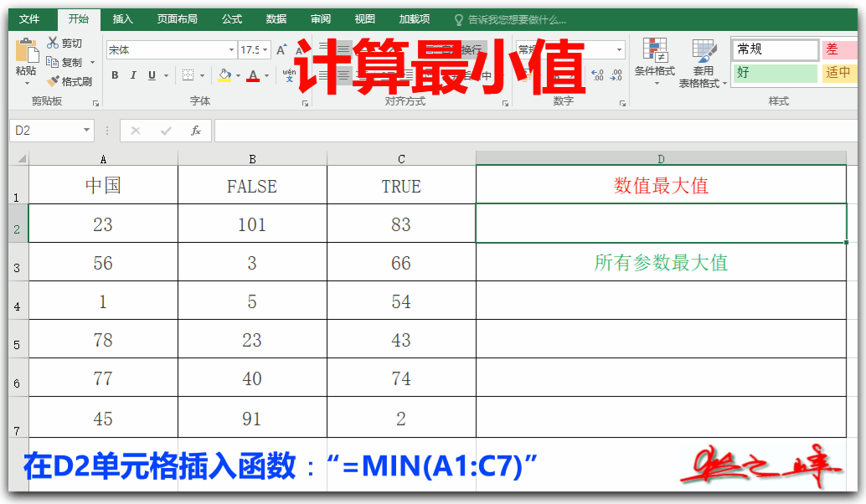Open the copy dropdown arrow
The height and width of the screenshot is (504, 866).
(x=92, y=63)
